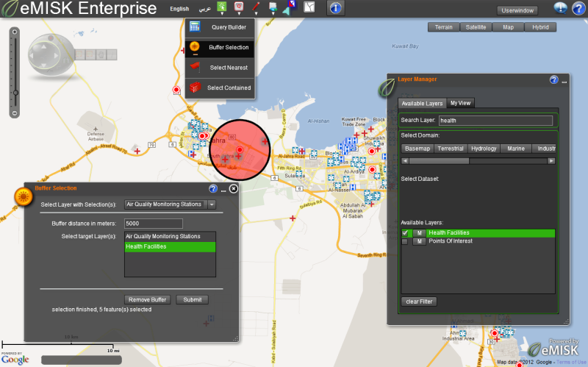Click the domain scrollbar right arrow
Image resolution: width=588 pixels, height=367 pixels.
tap(551, 161)
